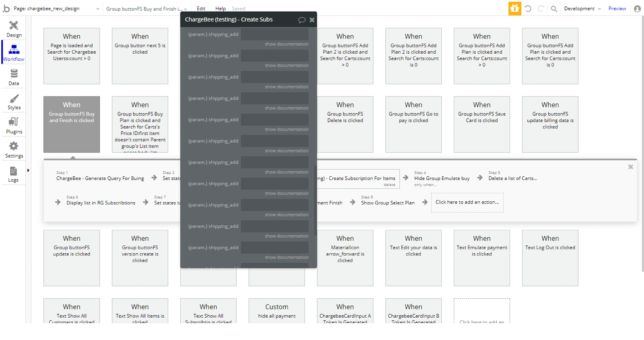Viewport: 644px width, 340px height.
Task: Open the Development version dropdown
Action: click(582, 9)
